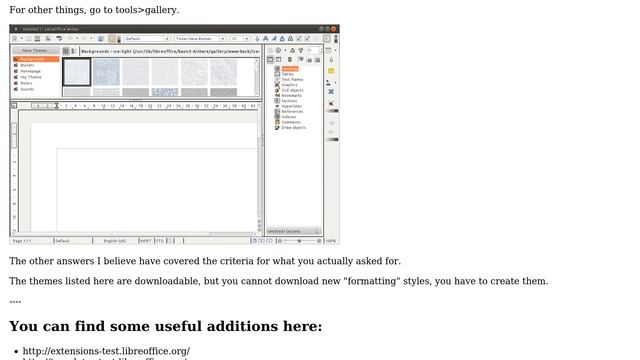640x360 pixels.
Task: Switch gallery to detailed list view
Action: tap(73, 51)
